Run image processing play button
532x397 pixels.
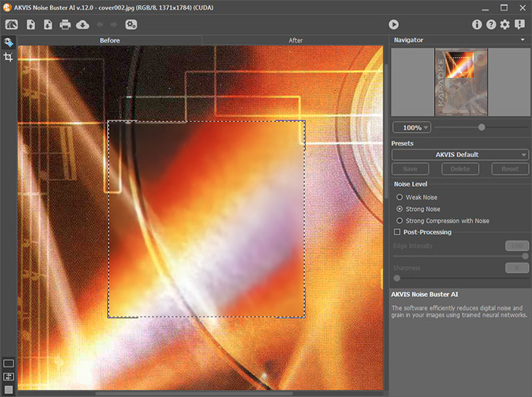pos(394,24)
